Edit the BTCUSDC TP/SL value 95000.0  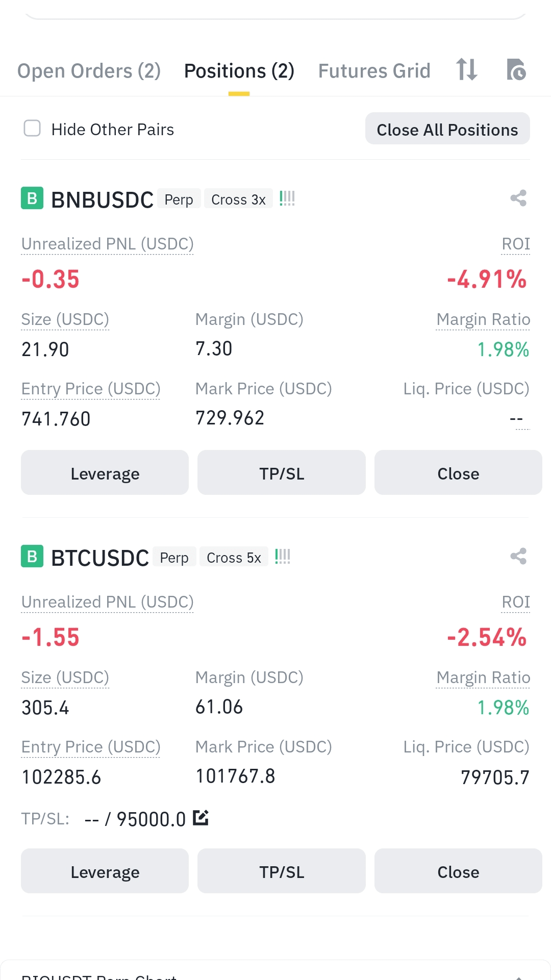(x=201, y=818)
